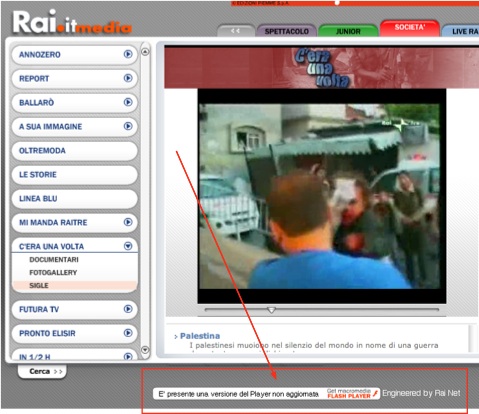The image size is (479, 414).
Task: Click the PRONTO ELISIR arrow icon
Action: click(128, 333)
